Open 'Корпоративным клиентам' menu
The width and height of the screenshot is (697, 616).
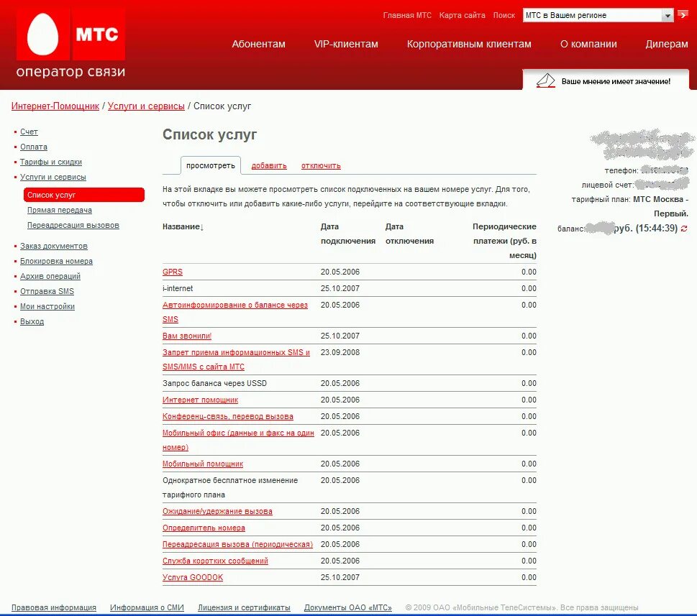[469, 44]
